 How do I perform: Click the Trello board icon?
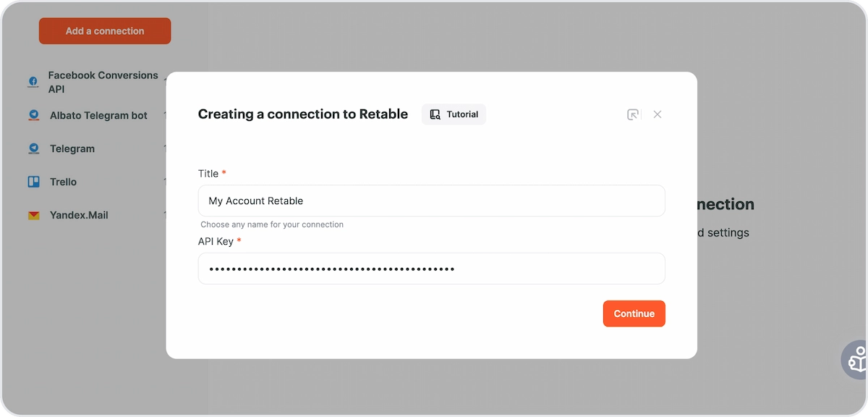(33, 182)
